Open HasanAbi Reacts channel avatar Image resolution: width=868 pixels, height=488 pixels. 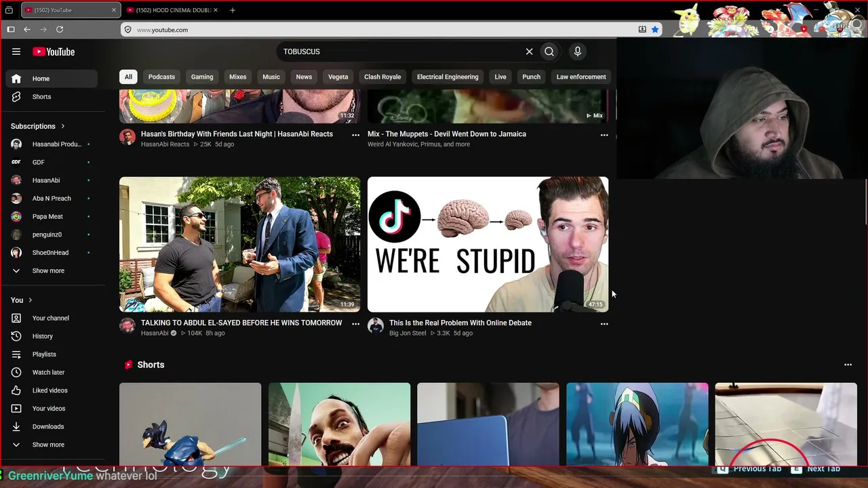[127, 137]
